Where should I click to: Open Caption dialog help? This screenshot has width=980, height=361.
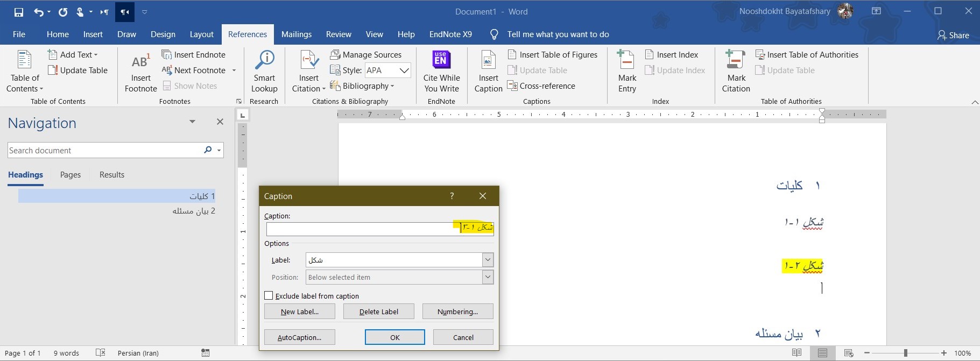point(452,196)
